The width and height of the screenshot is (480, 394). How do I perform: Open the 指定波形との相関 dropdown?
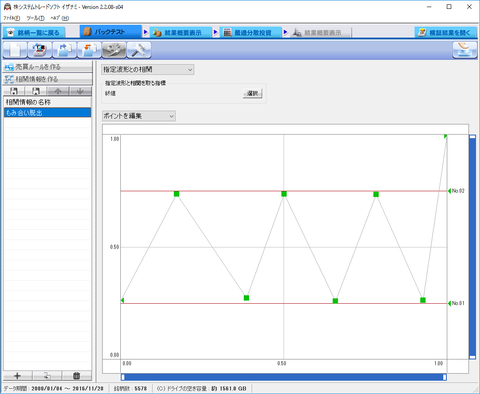click(x=147, y=70)
